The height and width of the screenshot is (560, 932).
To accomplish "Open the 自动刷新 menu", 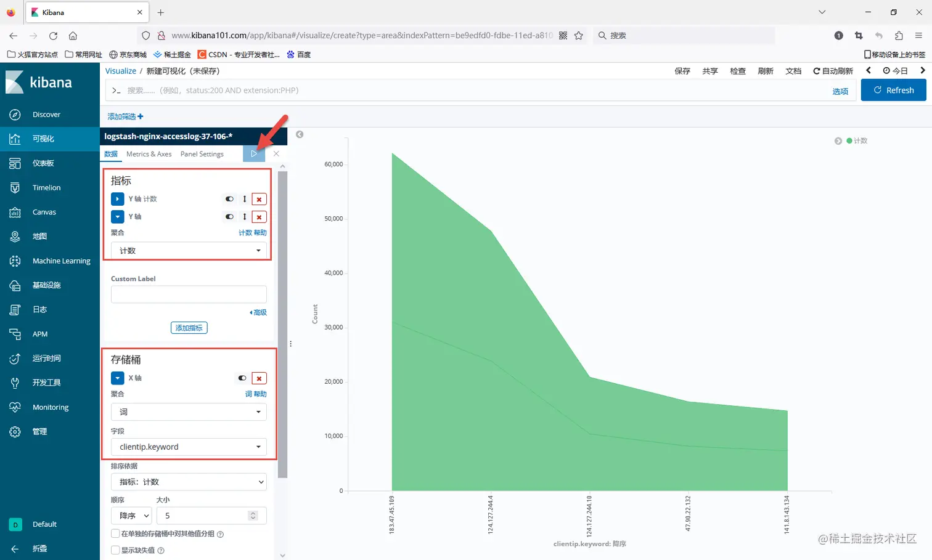I will tap(833, 71).
